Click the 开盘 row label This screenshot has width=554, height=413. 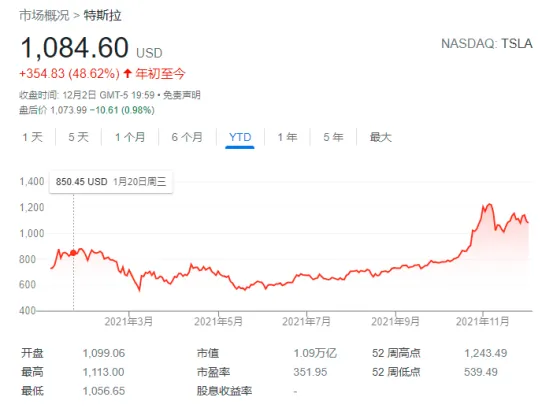32,353
